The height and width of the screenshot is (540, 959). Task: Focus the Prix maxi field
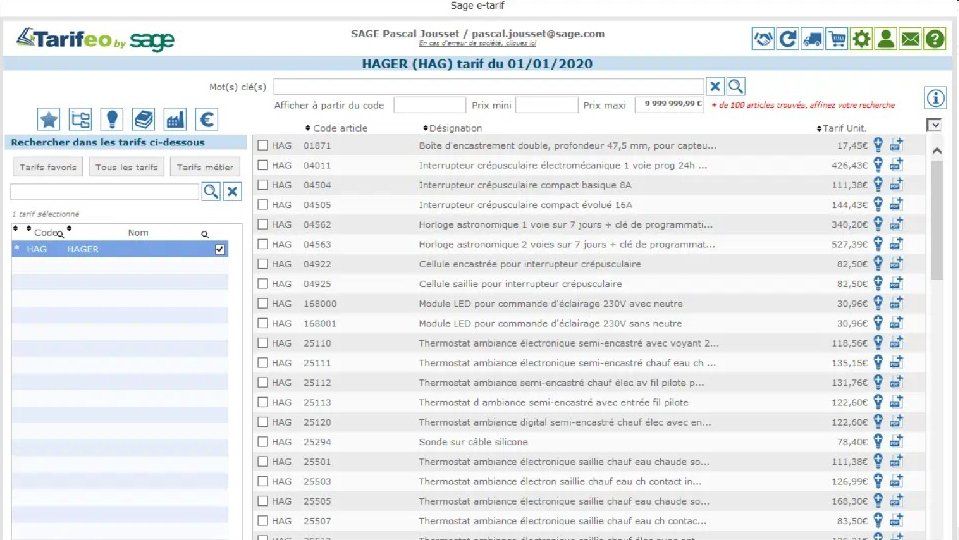(670, 105)
